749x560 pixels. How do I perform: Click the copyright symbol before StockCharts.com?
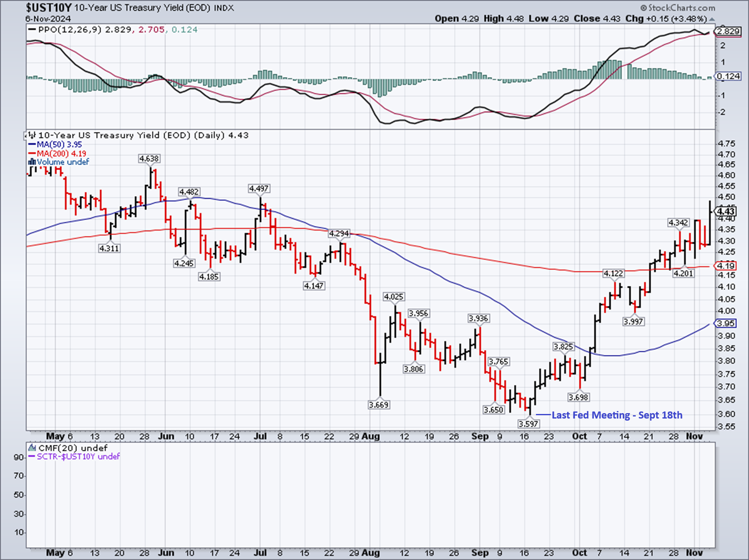click(x=643, y=8)
